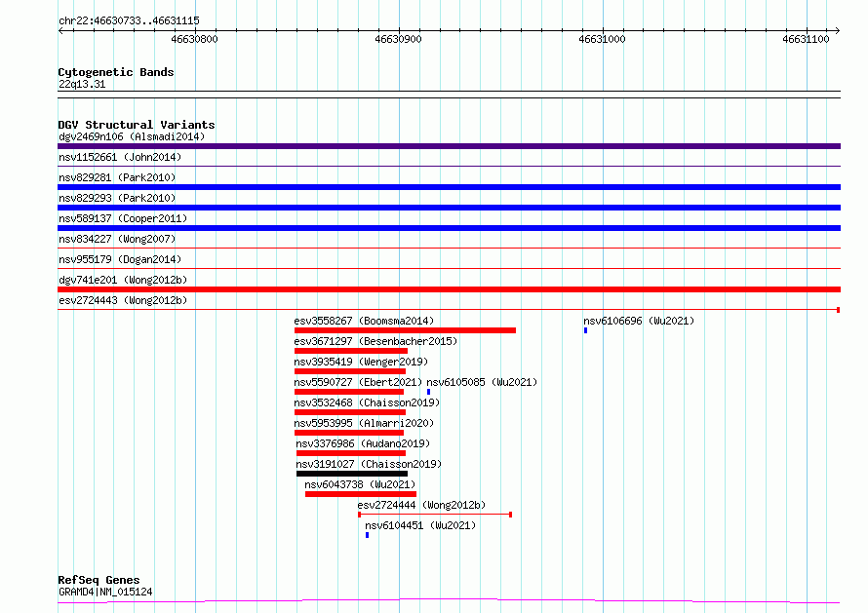Open variant nsv6105085 (Wu2021)
The height and width of the screenshot is (613, 868).
pos(482,382)
